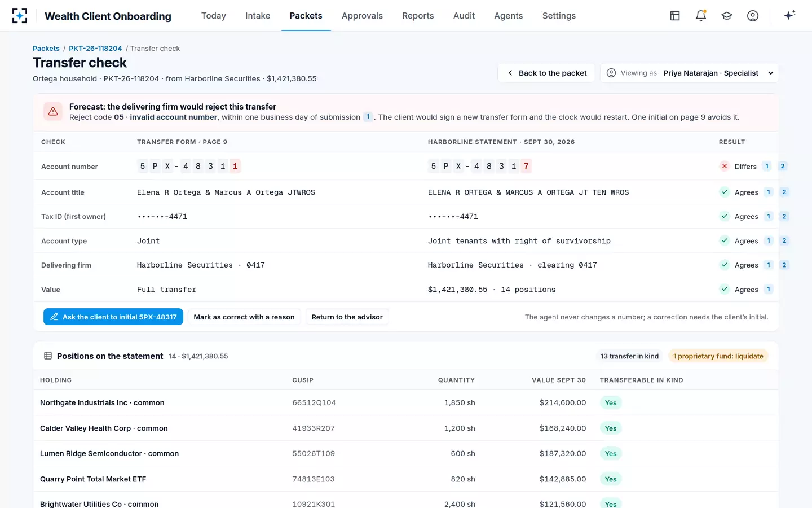This screenshot has width=812, height=508.
Task: Click citation 2 on Account number row
Action: (782, 166)
